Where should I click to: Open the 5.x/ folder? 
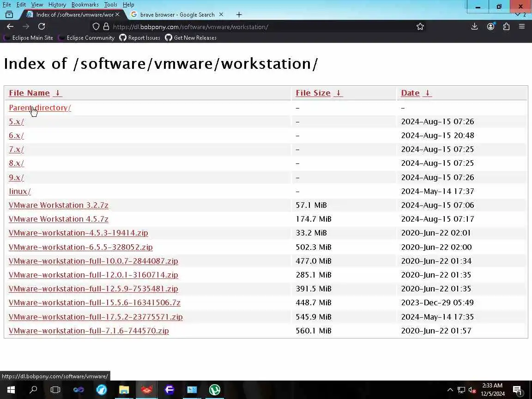[x=16, y=121]
